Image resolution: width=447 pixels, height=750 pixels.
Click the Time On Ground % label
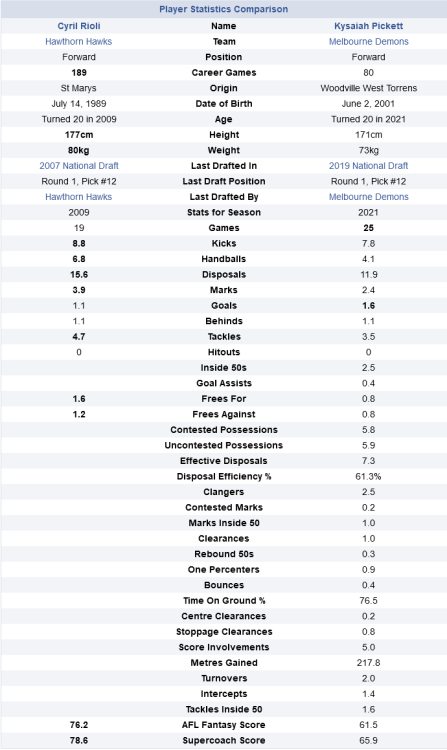tap(224, 600)
